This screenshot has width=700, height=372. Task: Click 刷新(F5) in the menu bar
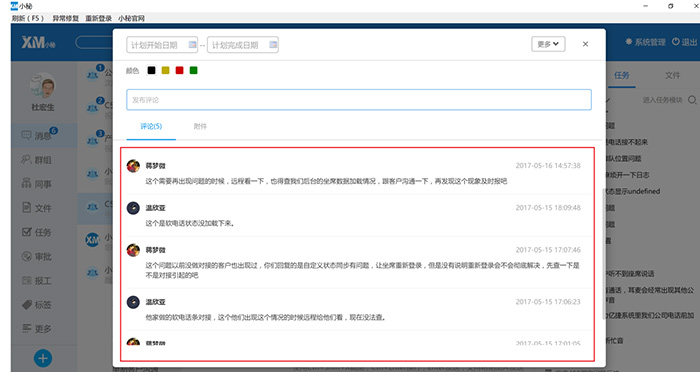coord(28,18)
